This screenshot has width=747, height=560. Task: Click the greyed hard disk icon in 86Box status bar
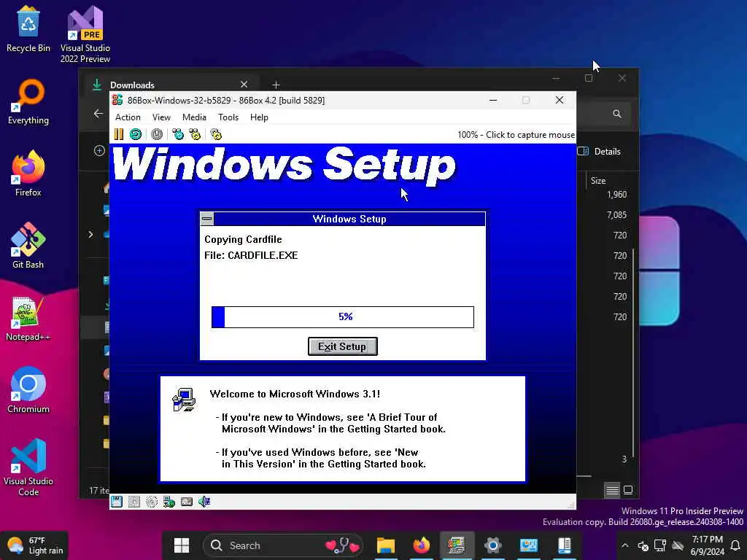(x=134, y=502)
